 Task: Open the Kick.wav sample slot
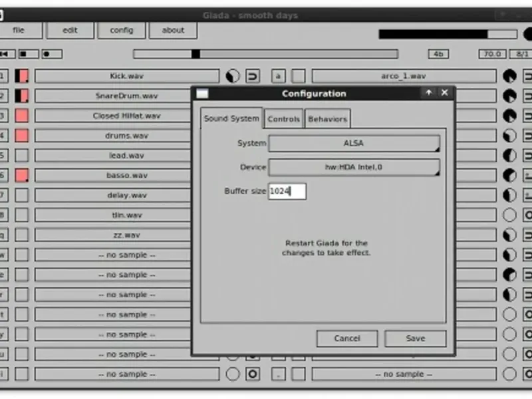(x=127, y=76)
